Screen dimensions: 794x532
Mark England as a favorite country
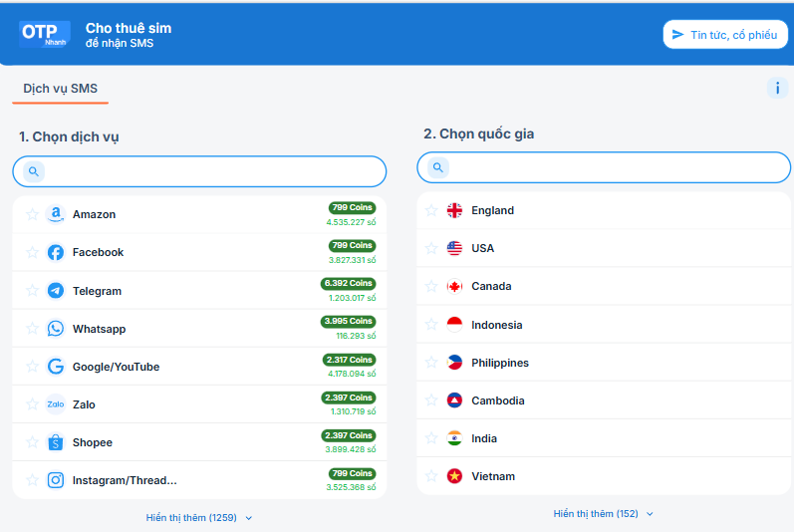431,210
